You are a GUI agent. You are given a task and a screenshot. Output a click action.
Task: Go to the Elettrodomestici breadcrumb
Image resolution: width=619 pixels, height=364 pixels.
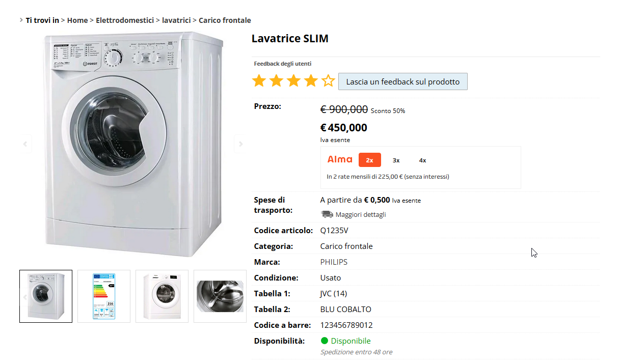click(x=125, y=20)
